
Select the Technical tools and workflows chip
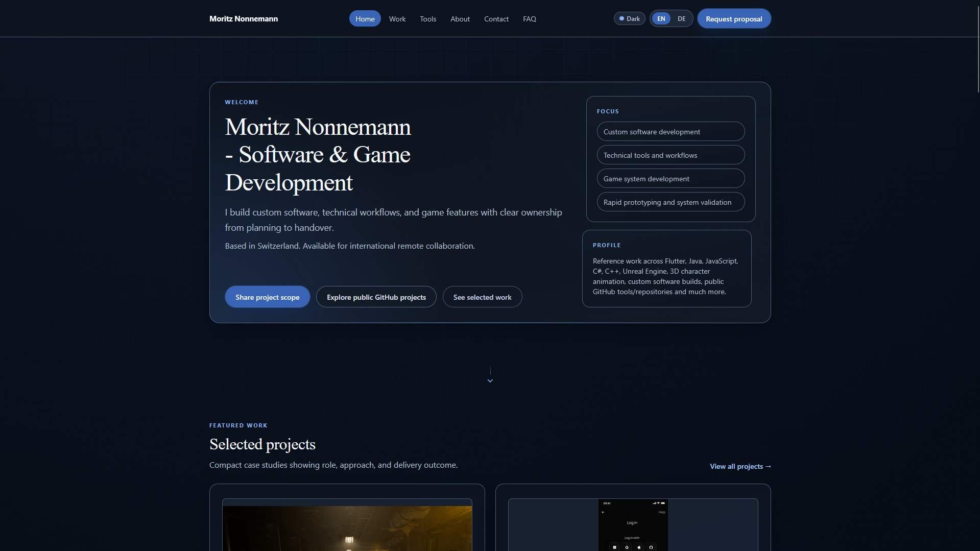tap(671, 155)
